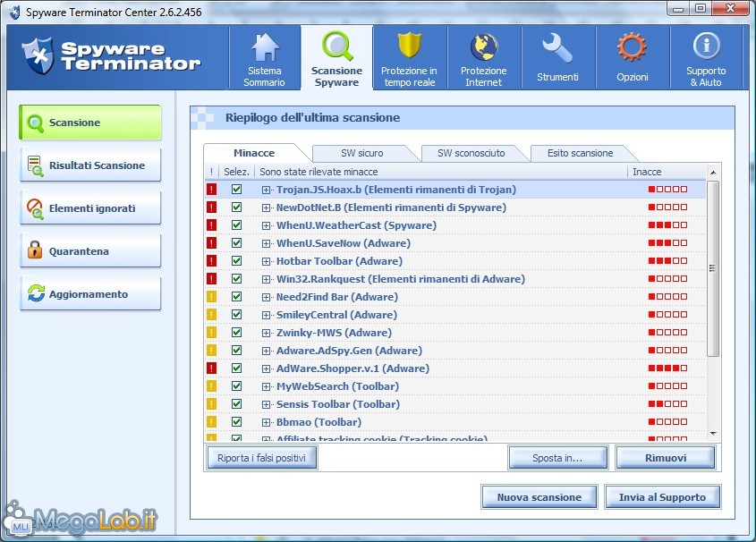
Task: Remove selected threats with Rimuovi
Action: pyautogui.click(x=666, y=458)
